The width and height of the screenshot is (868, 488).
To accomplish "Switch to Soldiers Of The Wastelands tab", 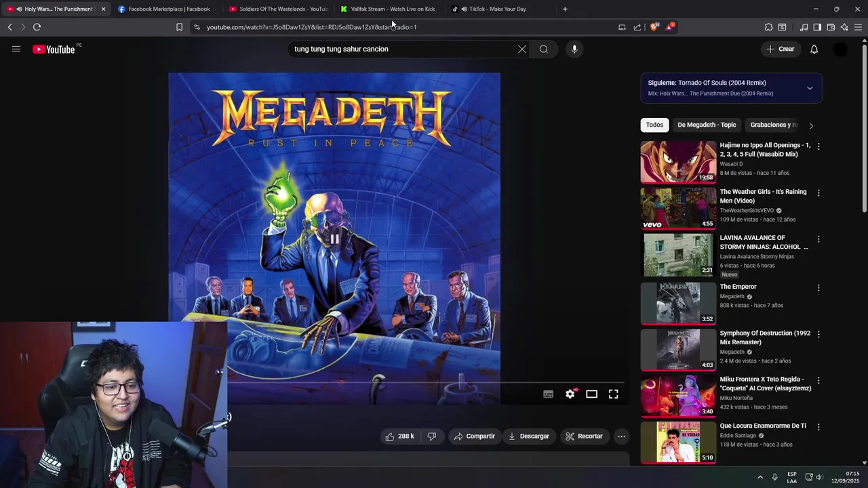I will click(278, 9).
